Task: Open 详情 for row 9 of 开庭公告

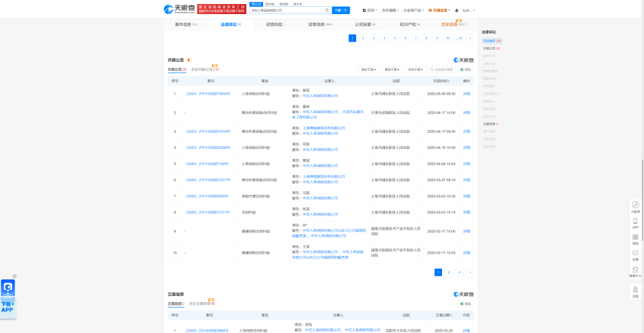Action: (466, 231)
